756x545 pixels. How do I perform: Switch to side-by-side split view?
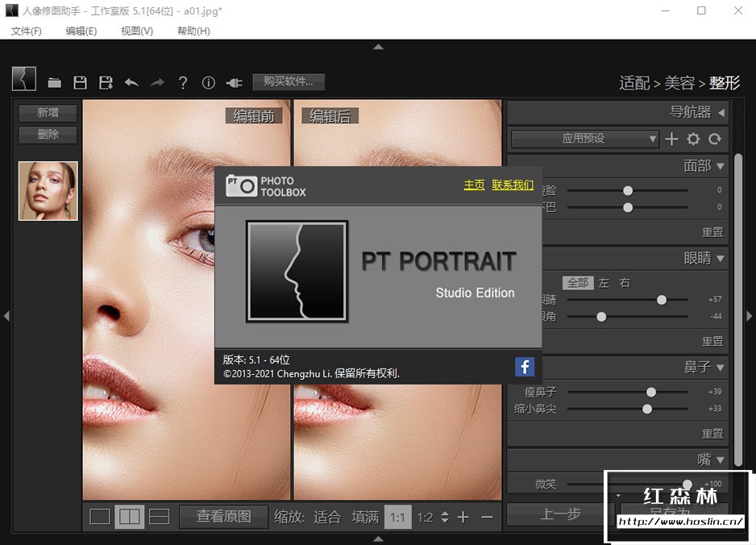[129, 517]
